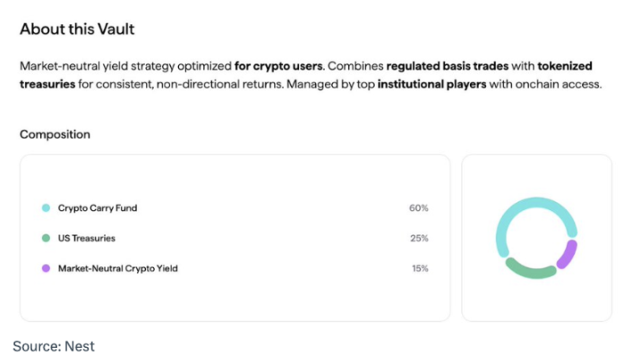Select the US Treasuries label
632x364 pixels.
87,238
